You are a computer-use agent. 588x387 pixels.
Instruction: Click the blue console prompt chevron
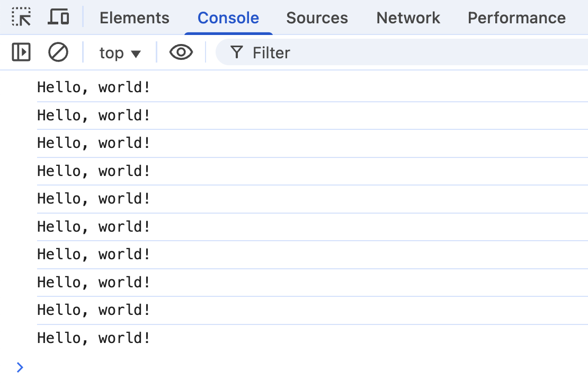(x=20, y=367)
